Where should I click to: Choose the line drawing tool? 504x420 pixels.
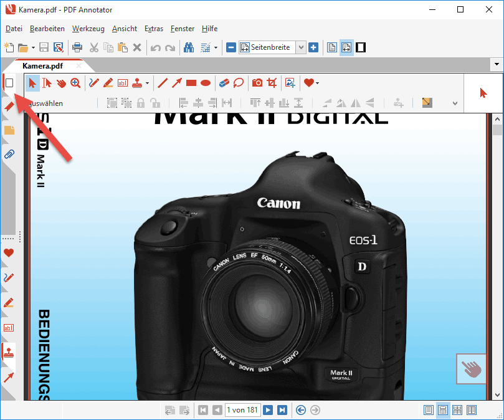(163, 83)
